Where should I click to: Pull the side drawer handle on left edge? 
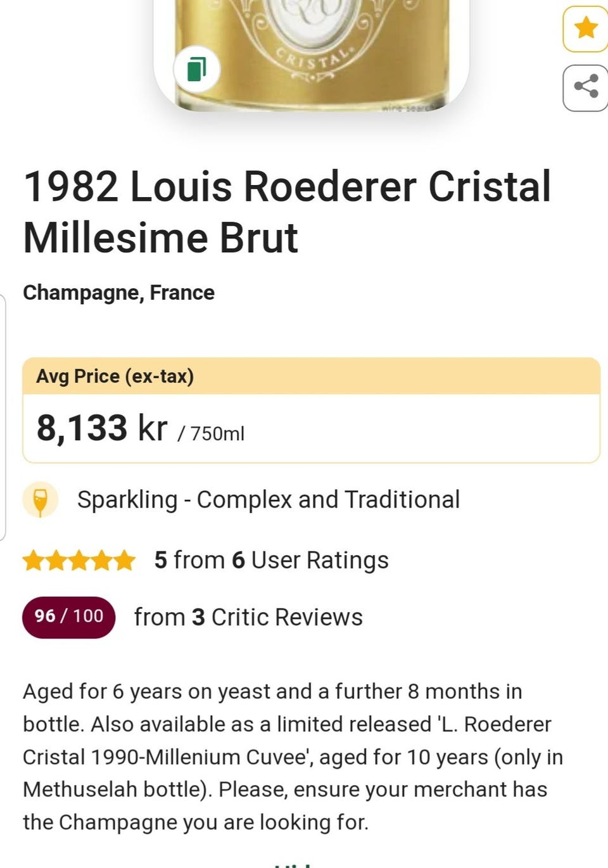pyautogui.click(x=3, y=418)
